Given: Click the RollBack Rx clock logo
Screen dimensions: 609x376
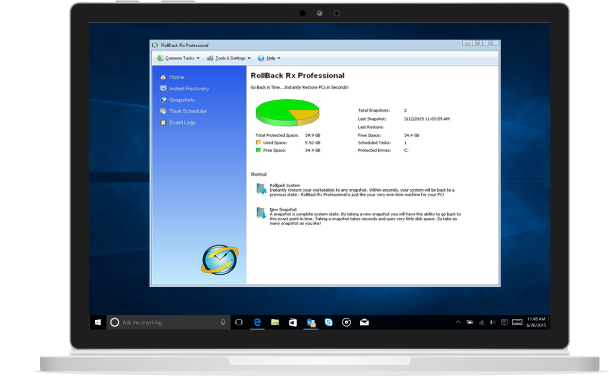Looking at the screenshot, I should coord(220,259).
